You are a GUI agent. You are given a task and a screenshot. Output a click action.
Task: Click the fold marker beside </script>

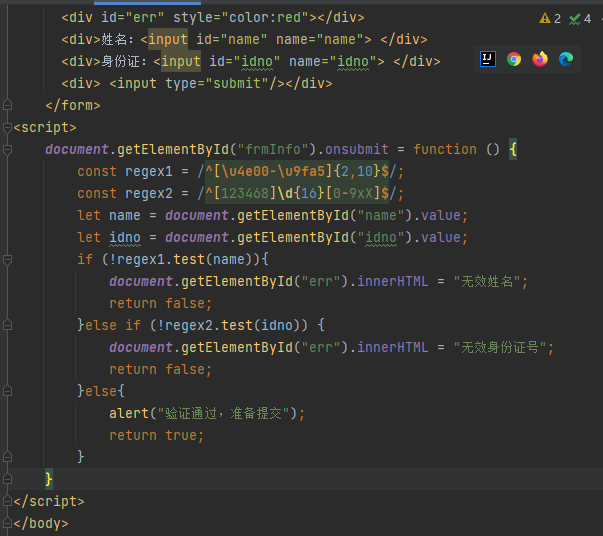[7, 501]
